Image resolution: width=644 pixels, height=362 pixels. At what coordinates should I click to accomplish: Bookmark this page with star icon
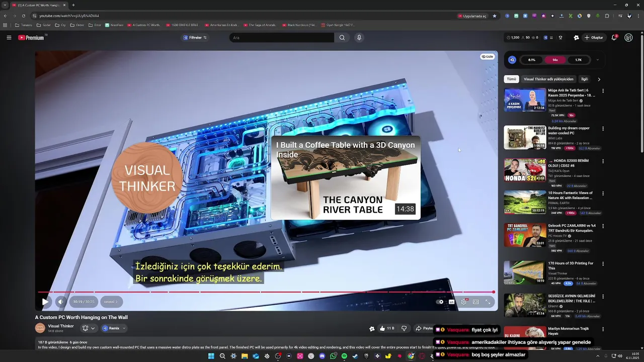pyautogui.click(x=495, y=16)
